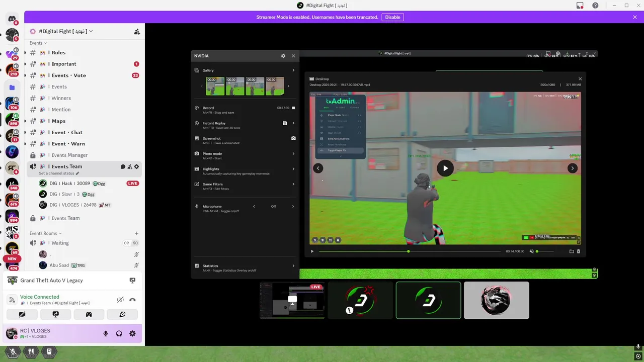
Task: Toggle Discord microphone mute
Action: click(x=106, y=333)
